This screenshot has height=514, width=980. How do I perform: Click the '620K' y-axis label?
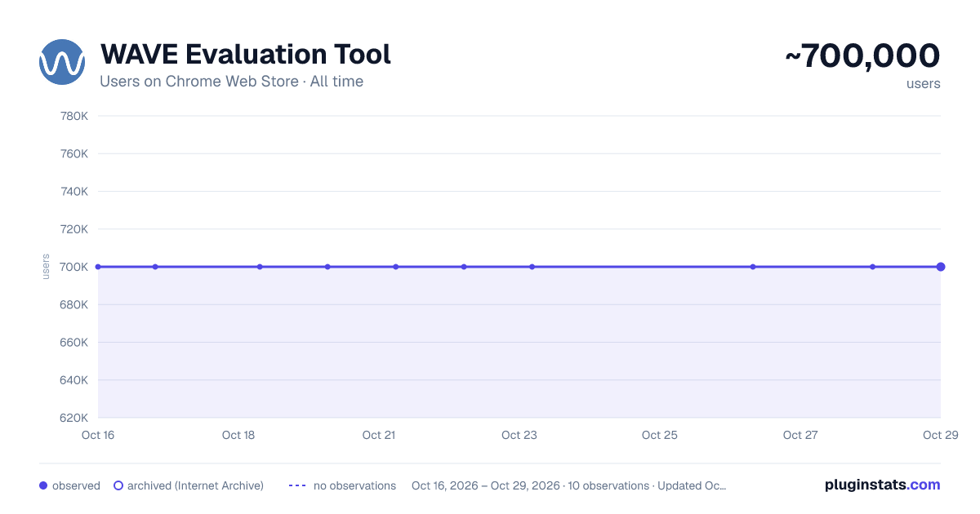point(74,418)
